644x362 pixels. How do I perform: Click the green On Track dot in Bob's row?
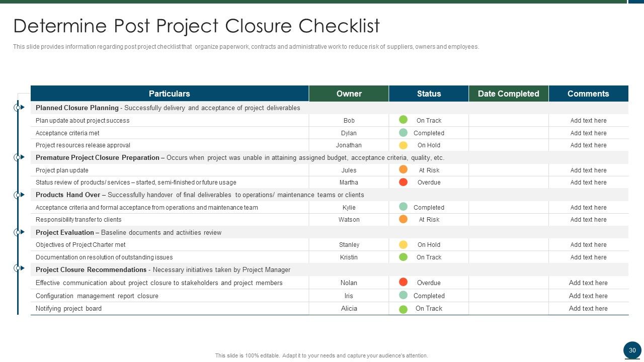click(403, 120)
